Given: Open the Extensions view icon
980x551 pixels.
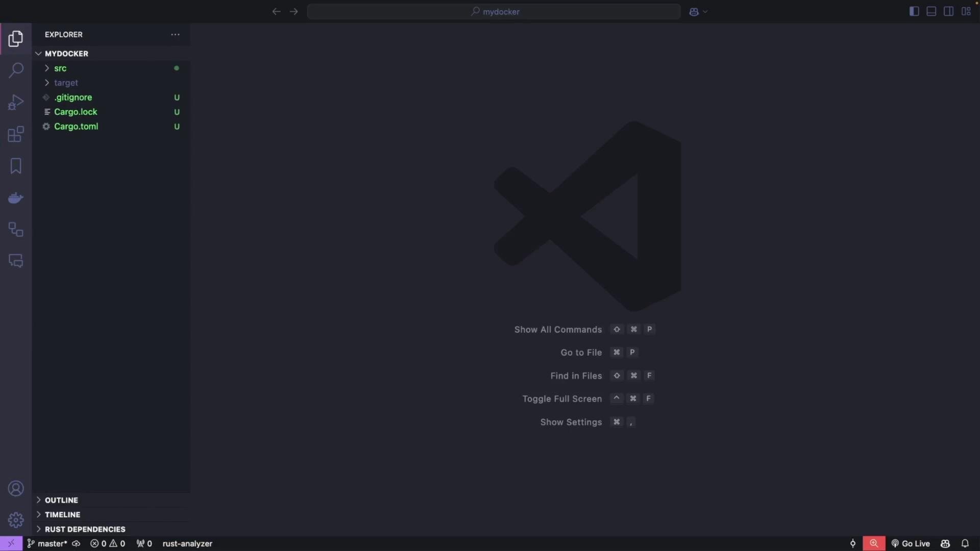Looking at the screenshot, I should (x=16, y=134).
